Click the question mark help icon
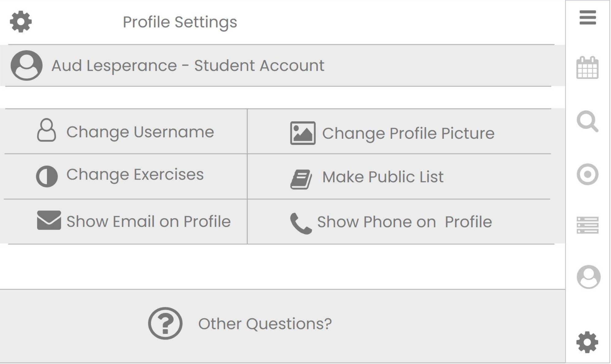This screenshot has height=364, width=611. (x=165, y=323)
